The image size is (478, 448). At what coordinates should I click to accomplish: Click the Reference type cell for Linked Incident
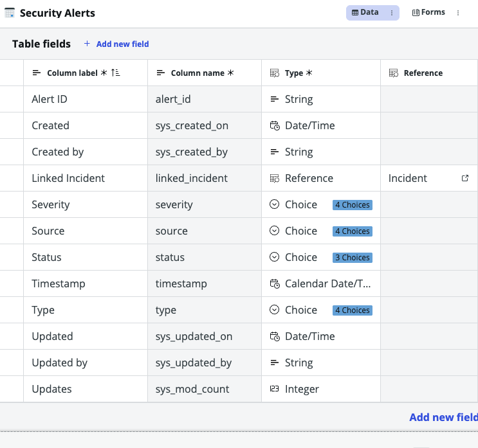[321, 178]
